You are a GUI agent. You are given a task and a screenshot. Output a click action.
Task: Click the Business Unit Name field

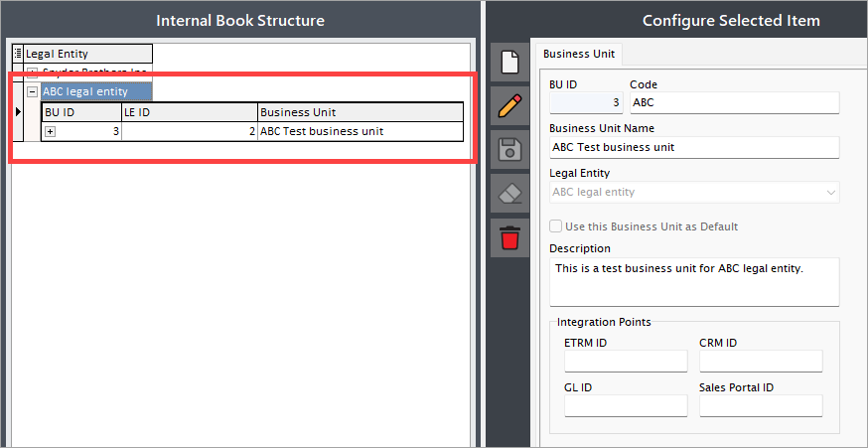point(694,148)
